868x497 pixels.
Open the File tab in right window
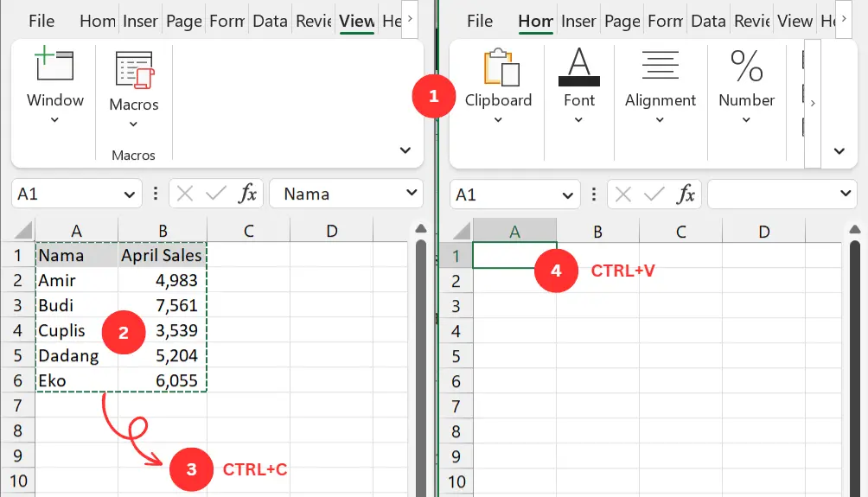click(x=478, y=21)
